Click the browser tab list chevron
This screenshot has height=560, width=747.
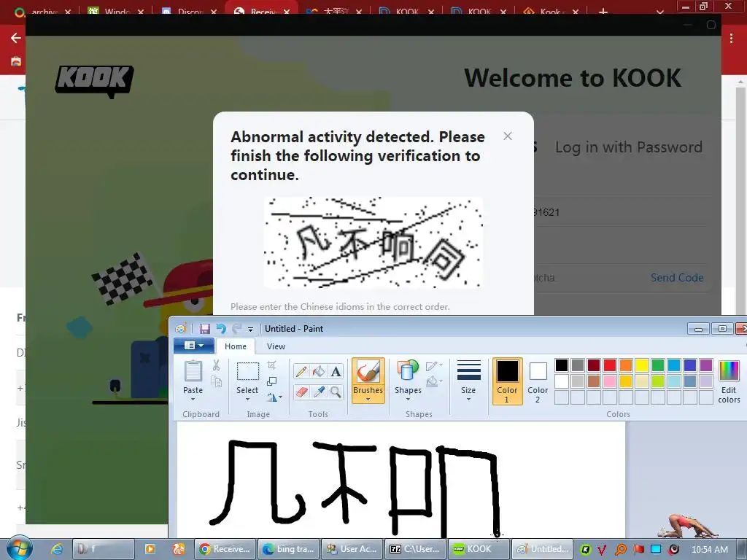pyautogui.click(x=659, y=12)
